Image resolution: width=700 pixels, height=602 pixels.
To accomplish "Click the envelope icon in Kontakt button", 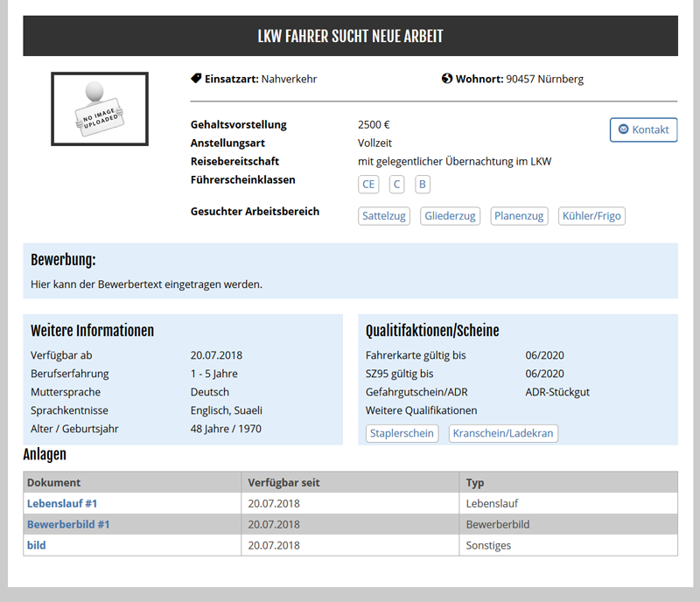I will 623,129.
